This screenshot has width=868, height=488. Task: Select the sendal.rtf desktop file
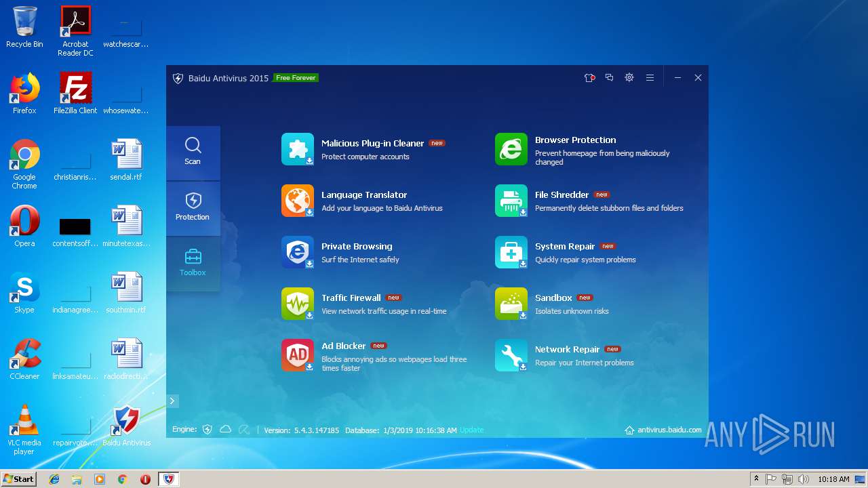[126, 160]
